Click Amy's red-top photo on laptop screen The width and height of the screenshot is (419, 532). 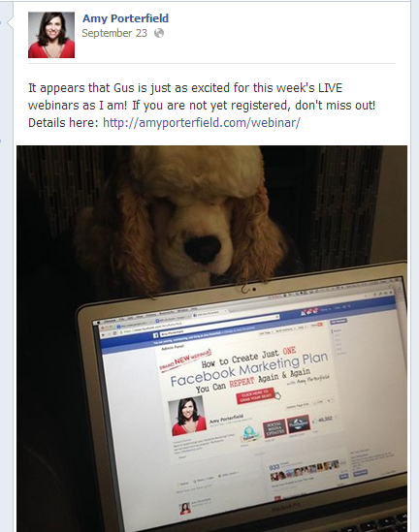[187, 416]
